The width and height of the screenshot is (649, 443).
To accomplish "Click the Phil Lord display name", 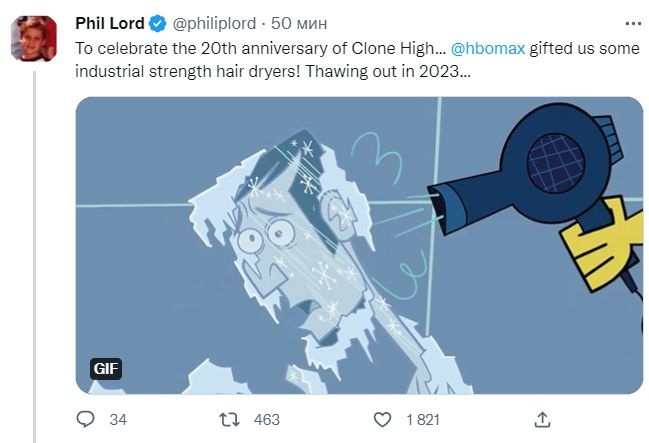I will 109,24.
